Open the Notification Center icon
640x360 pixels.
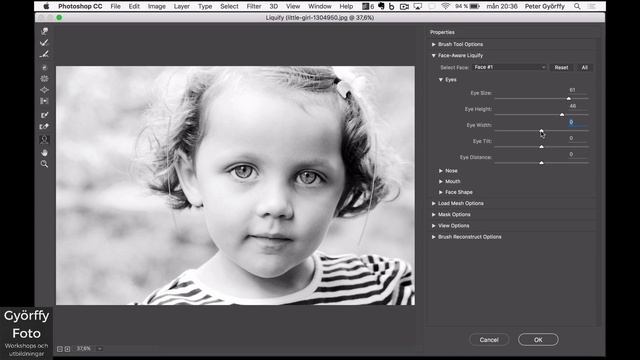coord(591,6)
